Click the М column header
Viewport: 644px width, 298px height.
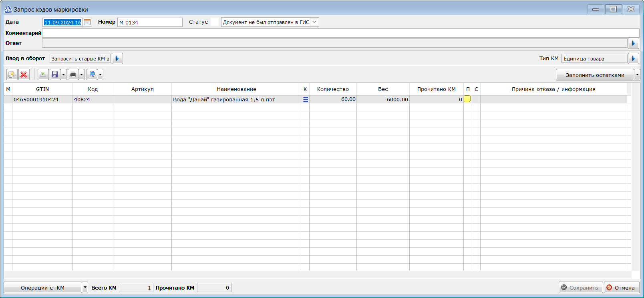8,89
